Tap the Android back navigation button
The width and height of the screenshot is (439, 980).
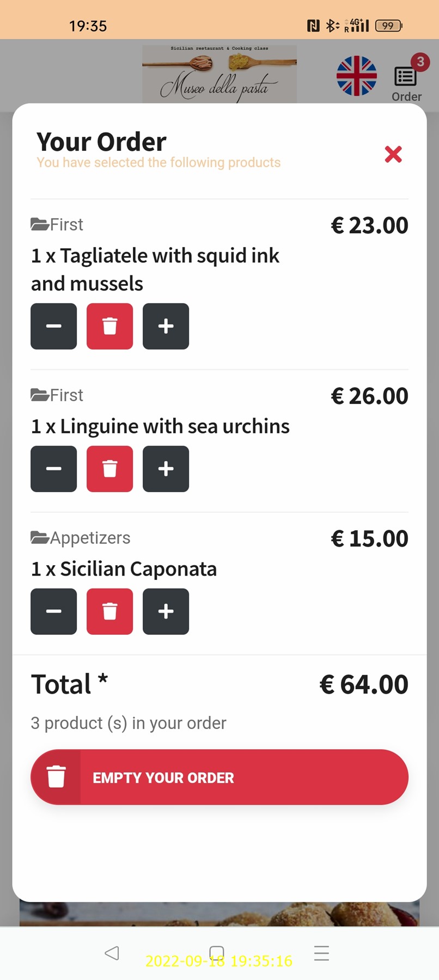(x=112, y=953)
